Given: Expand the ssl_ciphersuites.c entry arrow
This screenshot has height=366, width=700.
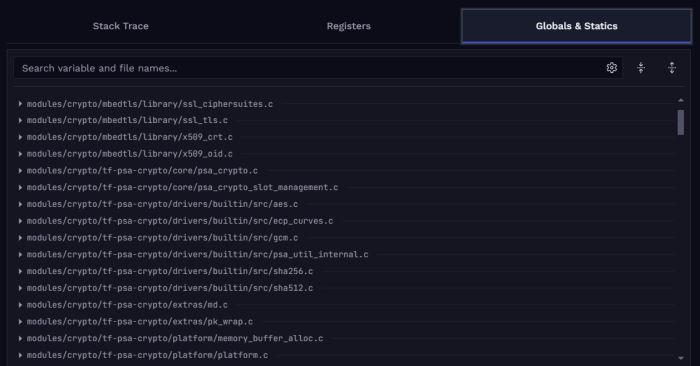Looking at the screenshot, I should click(x=20, y=104).
